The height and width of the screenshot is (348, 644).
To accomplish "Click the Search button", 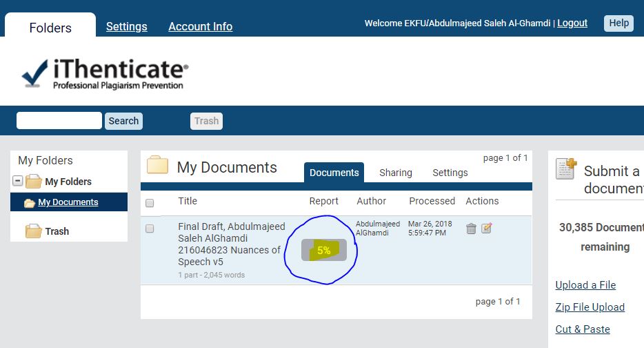I will 123,121.
